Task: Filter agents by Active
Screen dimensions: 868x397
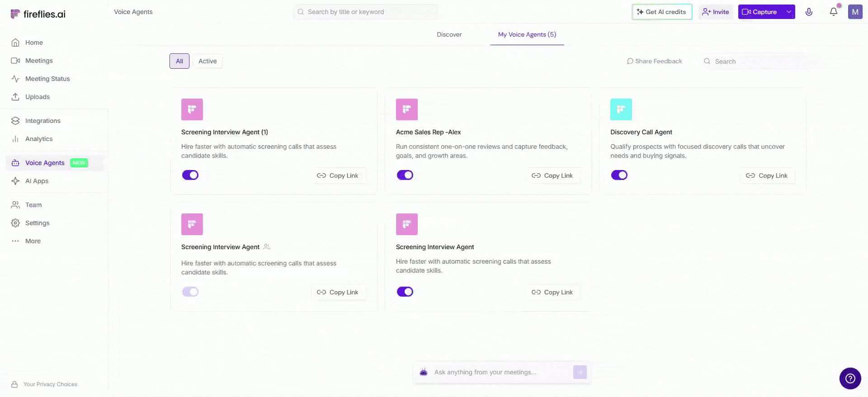Action: 208,61
